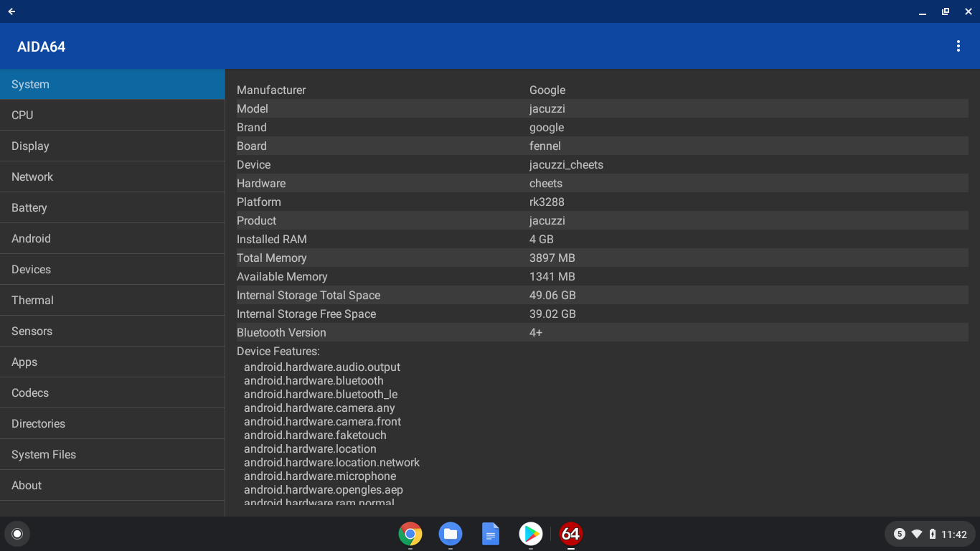Open the Thermal category
The width and height of the screenshot is (980, 551).
[x=113, y=300]
